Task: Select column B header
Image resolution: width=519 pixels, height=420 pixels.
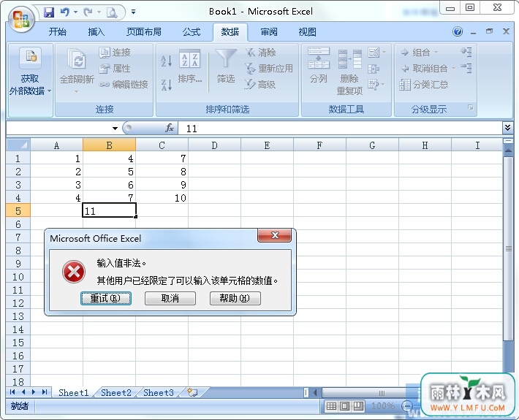Action: tap(109, 145)
